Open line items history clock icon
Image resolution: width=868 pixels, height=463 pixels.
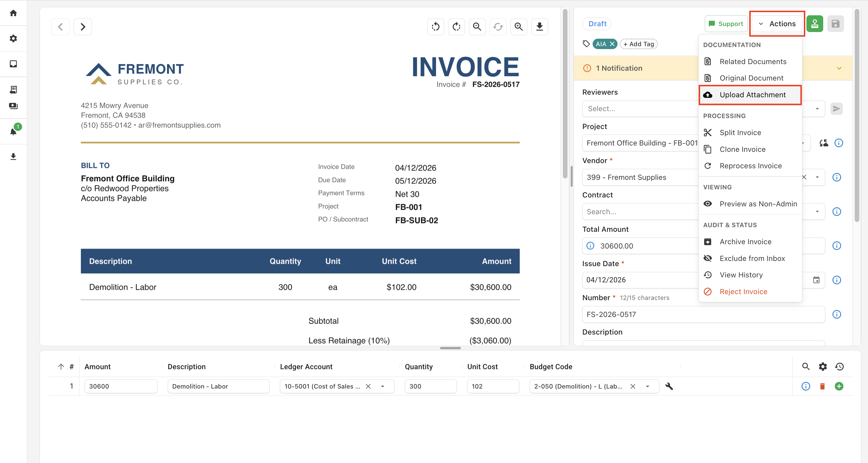[x=839, y=366]
